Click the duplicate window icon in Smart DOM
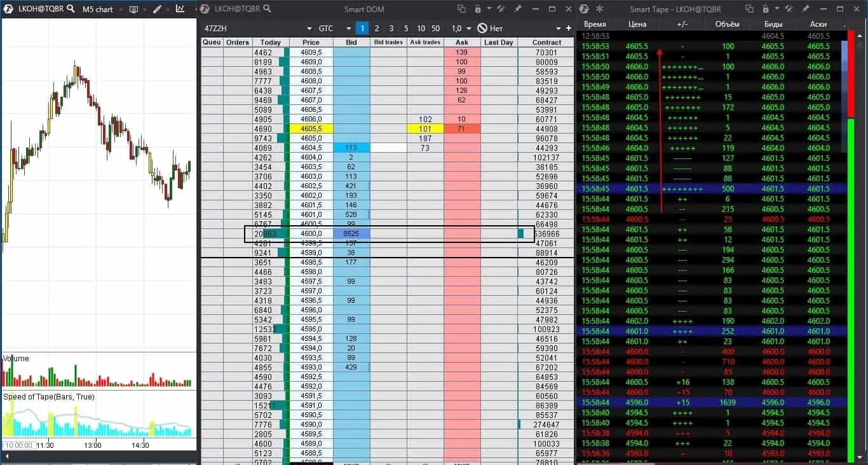This screenshot has height=465, width=868. coord(462,9)
